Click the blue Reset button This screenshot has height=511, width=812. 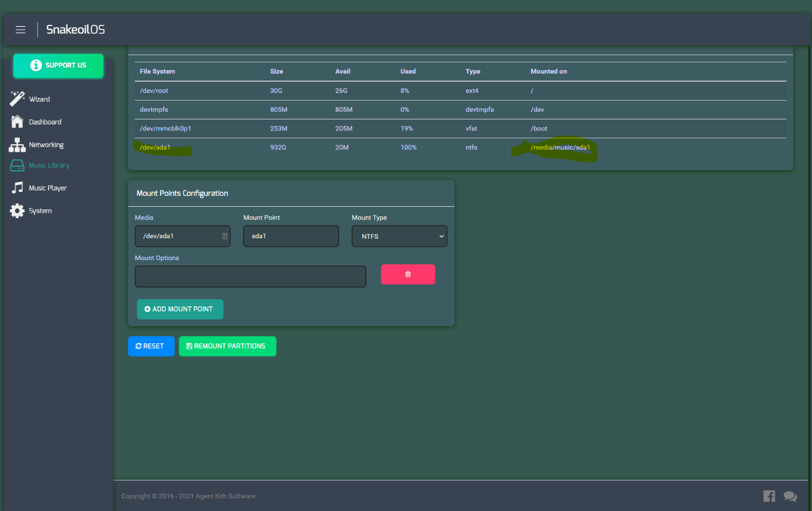(x=151, y=346)
